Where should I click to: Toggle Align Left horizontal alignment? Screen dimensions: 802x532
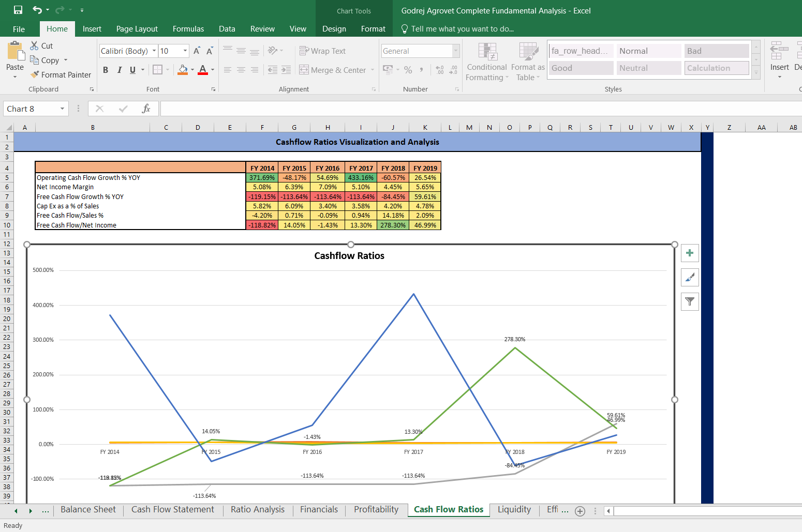(x=228, y=70)
